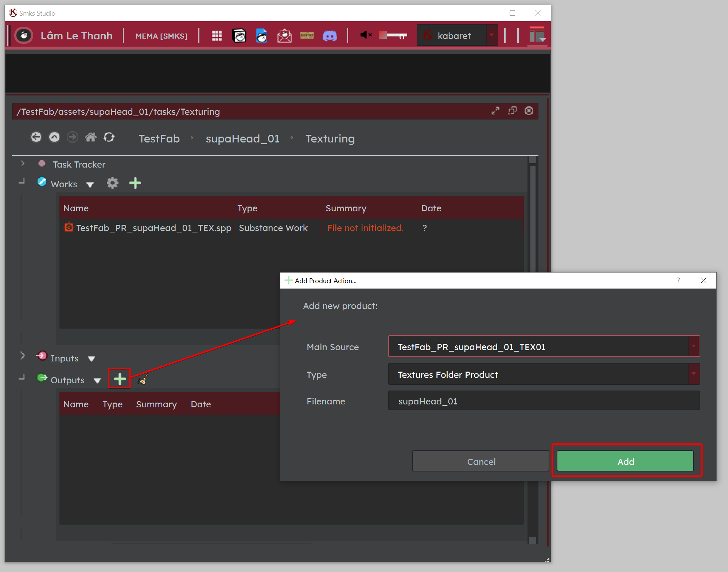
Task: Click the MEMA [SMKS] label
Action: [161, 36]
